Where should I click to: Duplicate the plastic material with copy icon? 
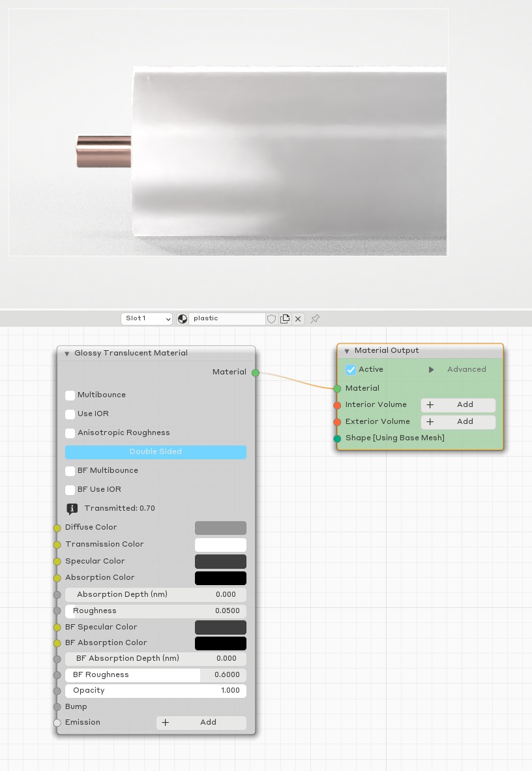pos(285,319)
